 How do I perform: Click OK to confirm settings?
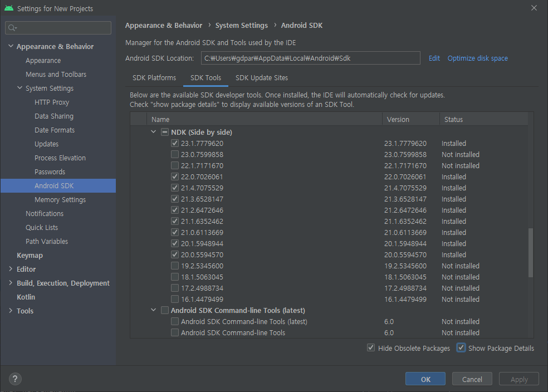click(x=425, y=379)
